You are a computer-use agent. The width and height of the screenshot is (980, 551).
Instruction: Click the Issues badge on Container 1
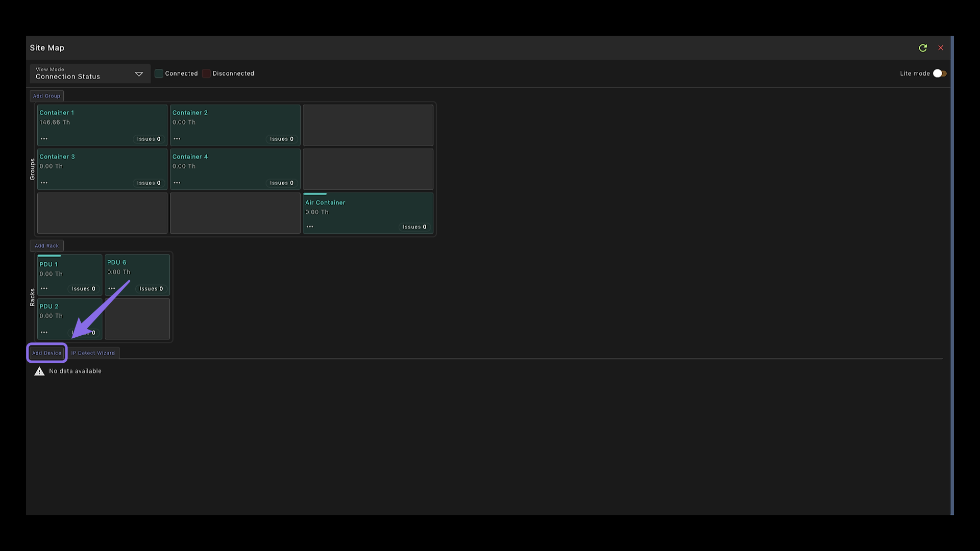(149, 139)
